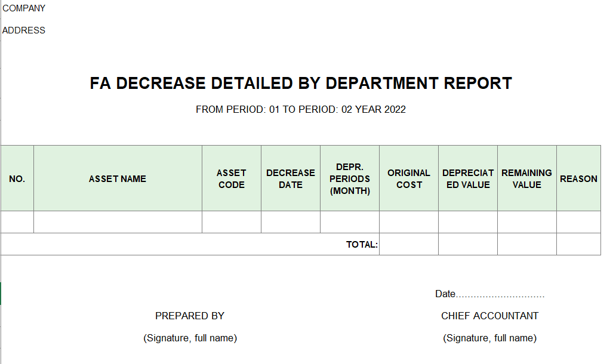Click the REASON column header
Image resolution: width=616 pixels, height=364 pixels.
pyautogui.click(x=578, y=178)
